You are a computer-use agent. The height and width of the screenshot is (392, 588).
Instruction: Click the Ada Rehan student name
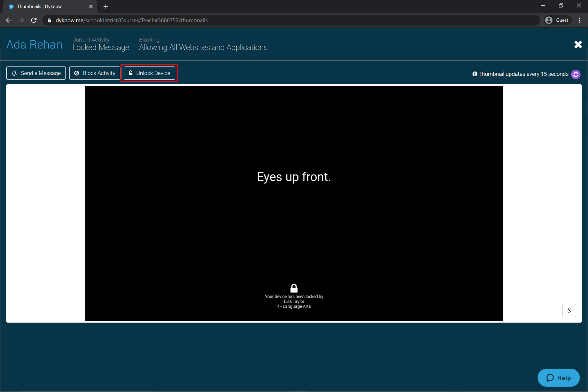(x=34, y=45)
